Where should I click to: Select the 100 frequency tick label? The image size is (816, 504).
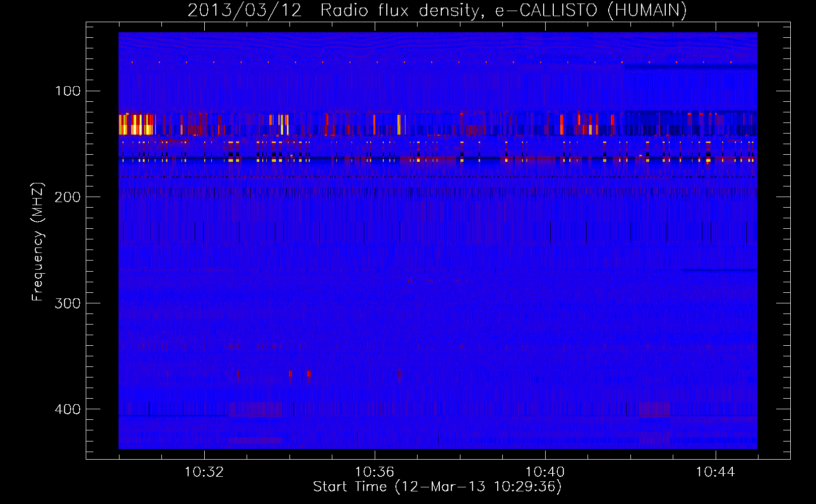click(68, 91)
